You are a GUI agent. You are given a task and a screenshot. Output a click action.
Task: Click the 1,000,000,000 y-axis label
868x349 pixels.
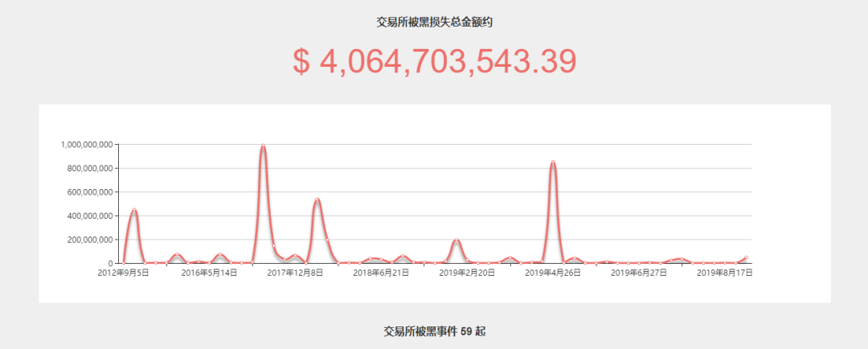point(88,145)
